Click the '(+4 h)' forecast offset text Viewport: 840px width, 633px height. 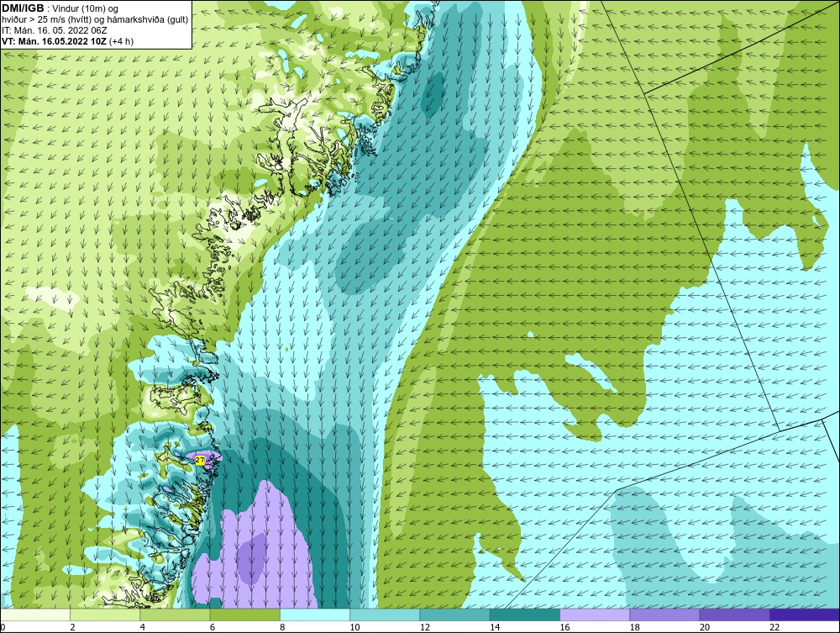coord(121,41)
